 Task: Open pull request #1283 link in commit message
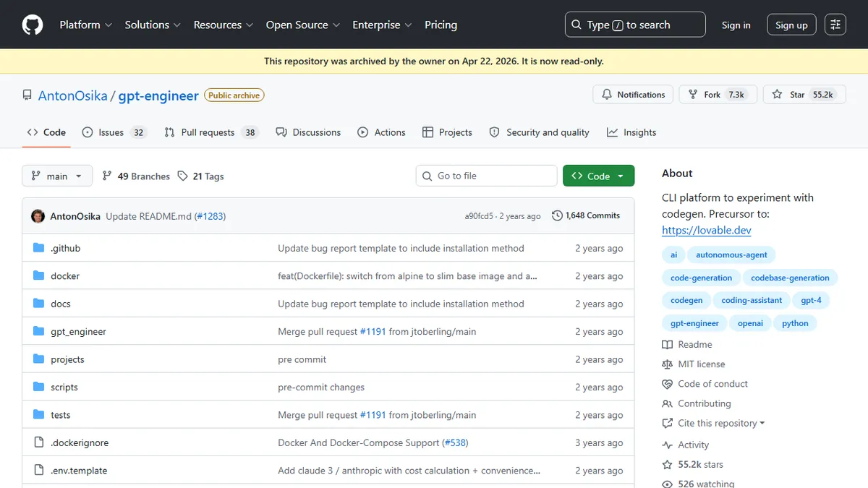coord(210,216)
